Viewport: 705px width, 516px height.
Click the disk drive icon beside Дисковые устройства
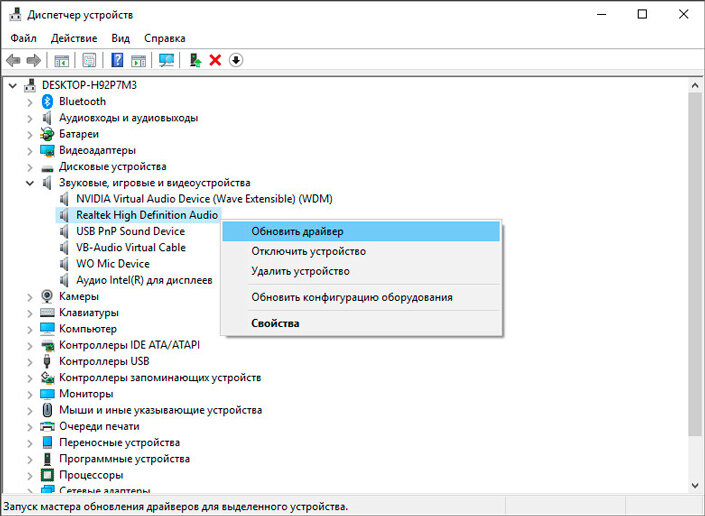pos(47,168)
